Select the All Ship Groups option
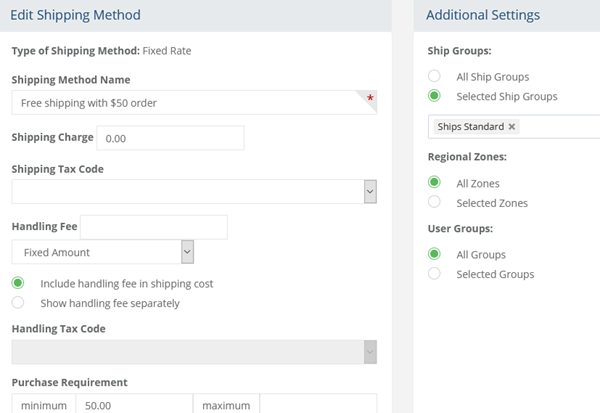This screenshot has width=600, height=413. tap(434, 76)
